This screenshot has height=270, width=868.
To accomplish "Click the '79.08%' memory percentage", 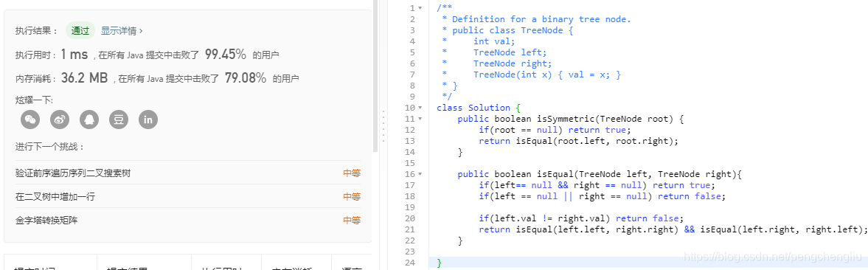I will coord(246,78).
